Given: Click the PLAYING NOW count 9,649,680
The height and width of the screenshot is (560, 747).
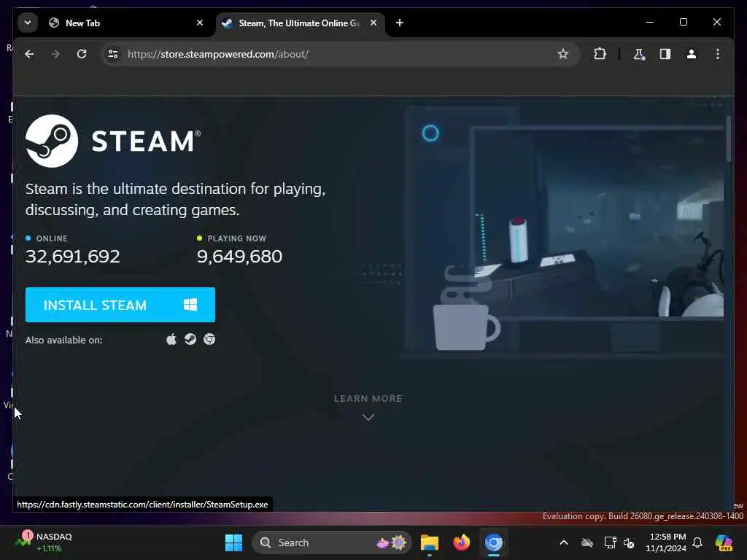Looking at the screenshot, I should [239, 256].
